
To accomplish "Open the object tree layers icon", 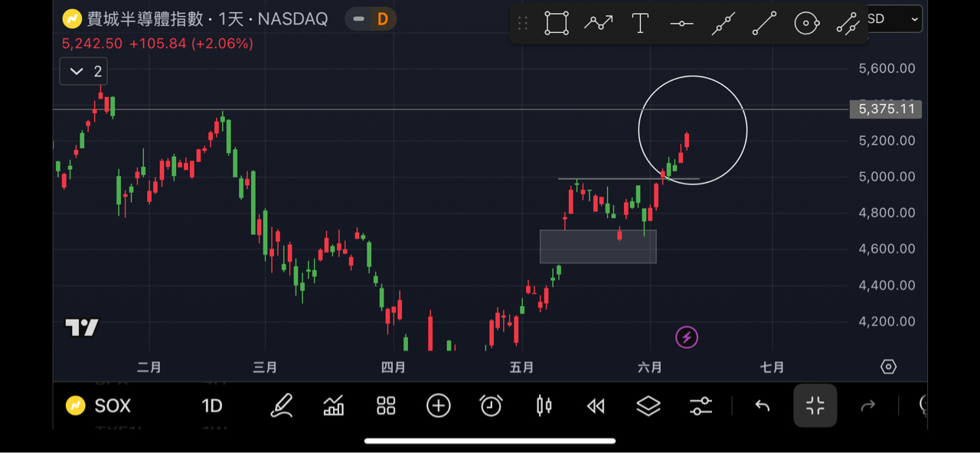I will (648, 406).
